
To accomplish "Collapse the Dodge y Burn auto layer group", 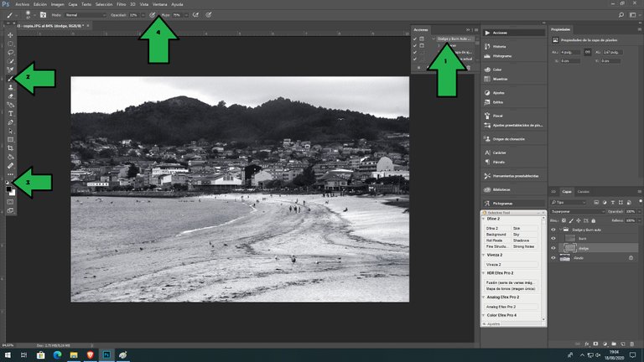I will tap(561, 230).
